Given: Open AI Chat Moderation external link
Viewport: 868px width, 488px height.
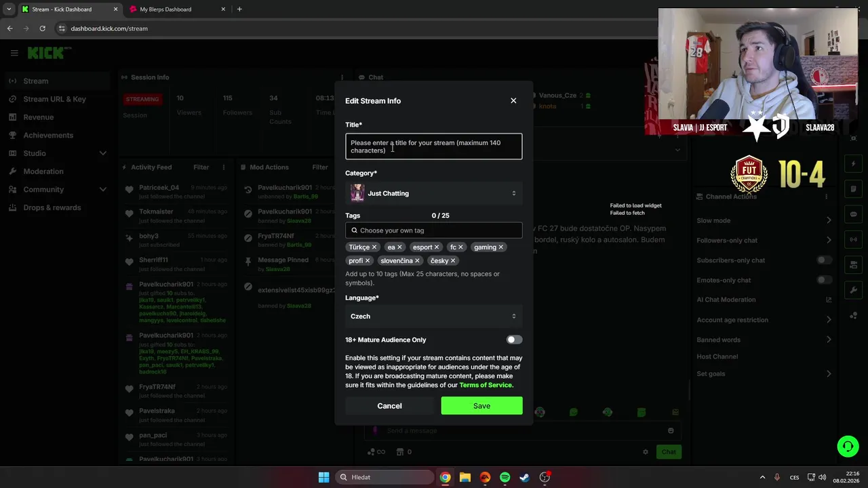Looking at the screenshot, I should 828,300.
